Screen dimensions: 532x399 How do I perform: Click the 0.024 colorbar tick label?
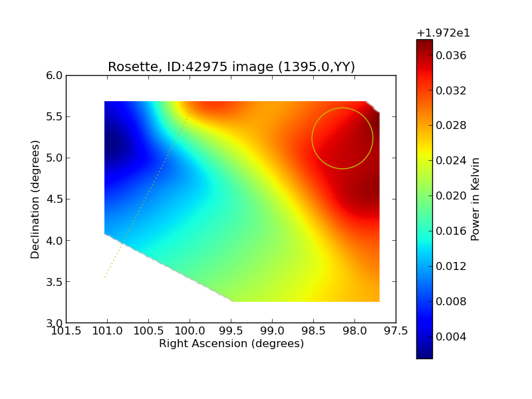click(451, 160)
